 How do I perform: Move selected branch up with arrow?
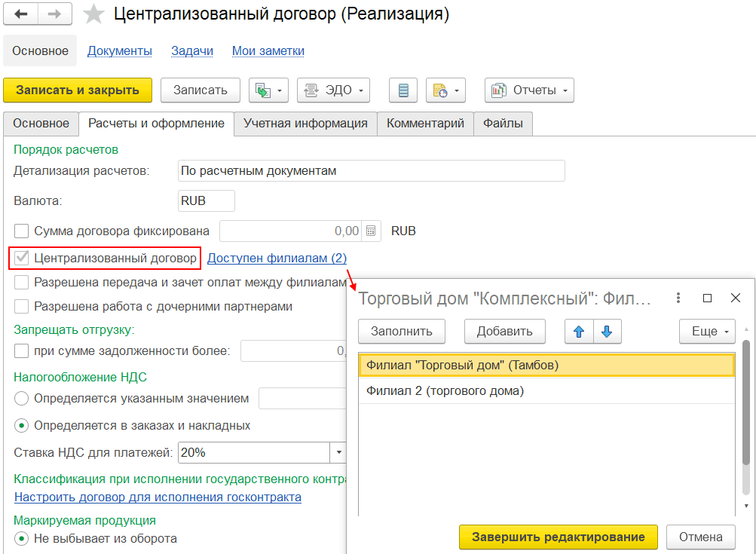[x=579, y=331]
